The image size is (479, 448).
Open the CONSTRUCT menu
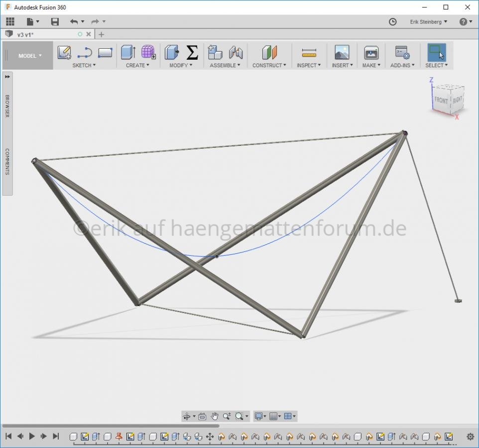click(x=269, y=65)
